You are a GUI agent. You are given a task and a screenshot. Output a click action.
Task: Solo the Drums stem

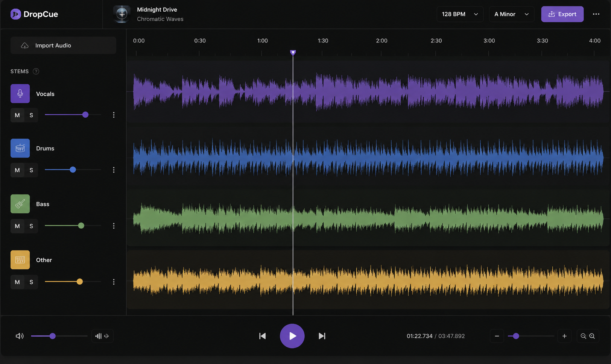31,170
